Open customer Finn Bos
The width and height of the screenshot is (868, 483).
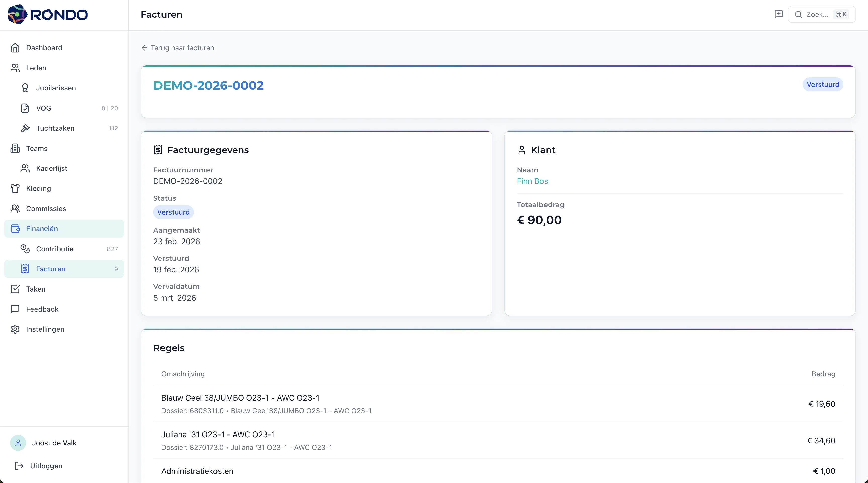[x=532, y=181]
